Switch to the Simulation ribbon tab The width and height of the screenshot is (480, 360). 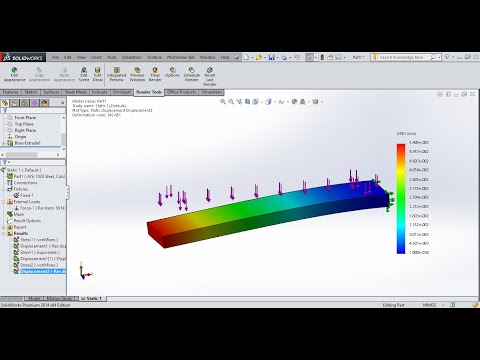click(212, 92)
